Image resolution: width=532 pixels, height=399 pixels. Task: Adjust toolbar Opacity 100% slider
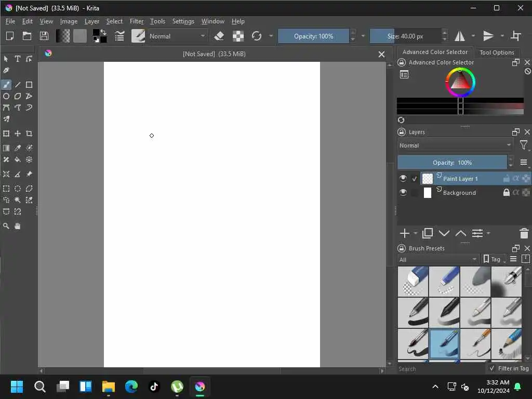click(x=313, y=36)
